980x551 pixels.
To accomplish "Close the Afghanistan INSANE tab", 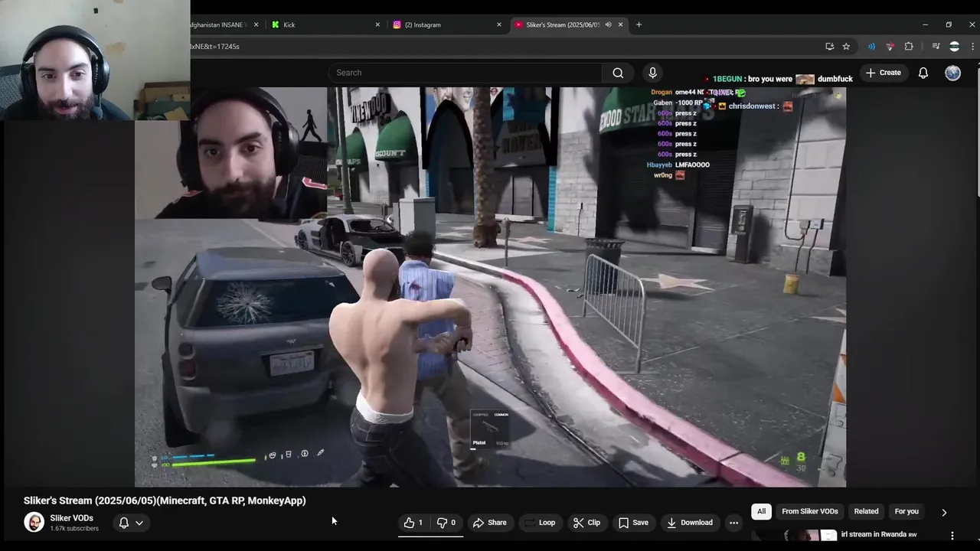I will [256, 24].
